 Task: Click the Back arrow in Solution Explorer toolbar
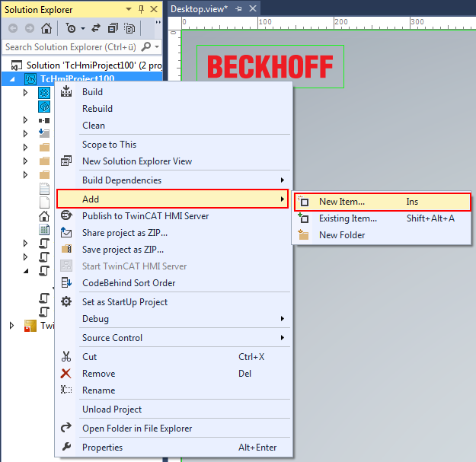pyautogui.click(x=13, y=28)
